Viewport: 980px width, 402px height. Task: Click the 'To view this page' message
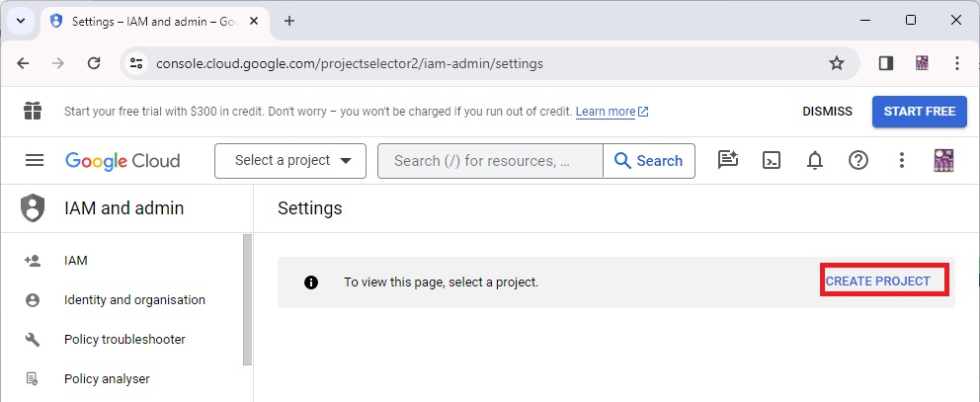pyautogui.click(x=442, y=282)
